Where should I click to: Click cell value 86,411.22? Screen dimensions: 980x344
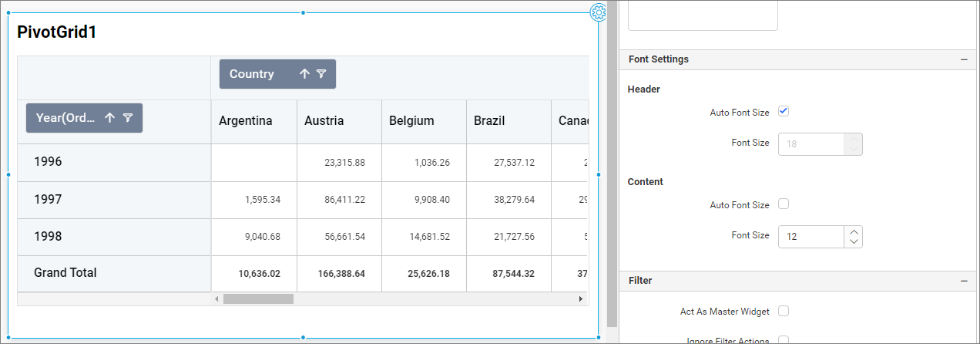coord(344,200)
